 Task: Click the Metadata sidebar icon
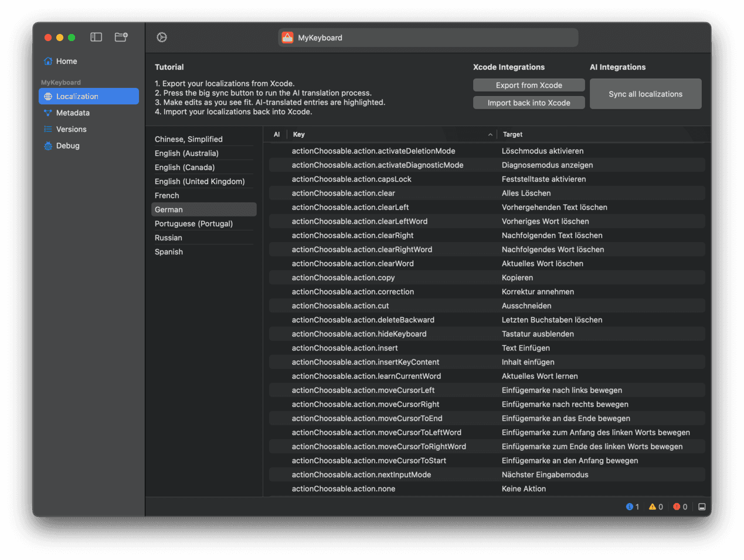[48, 113]
